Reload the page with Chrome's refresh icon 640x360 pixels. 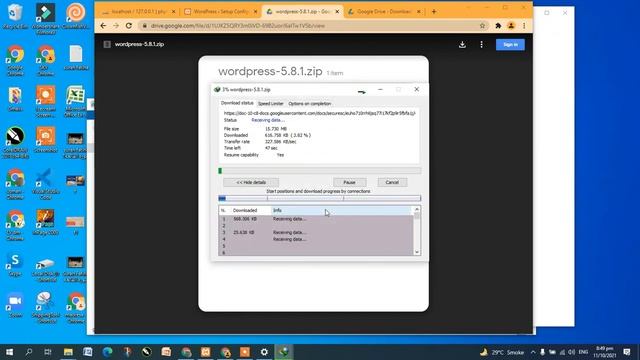point(129,26)
